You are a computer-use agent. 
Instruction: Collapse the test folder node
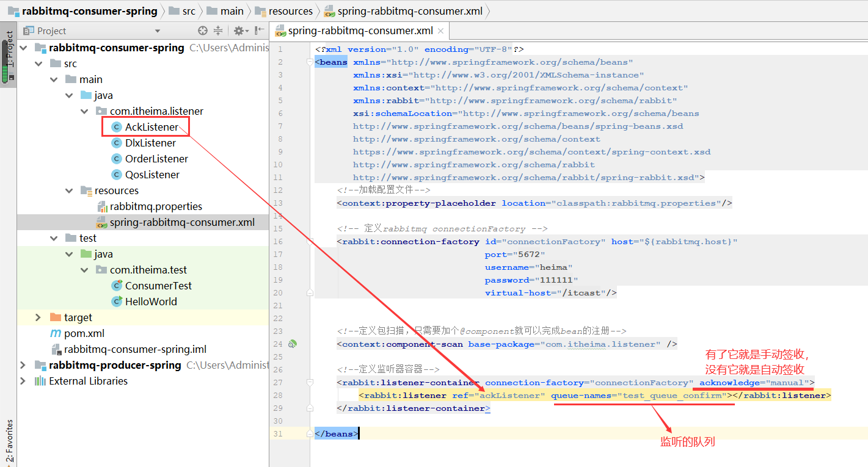(x=54, y=238)
